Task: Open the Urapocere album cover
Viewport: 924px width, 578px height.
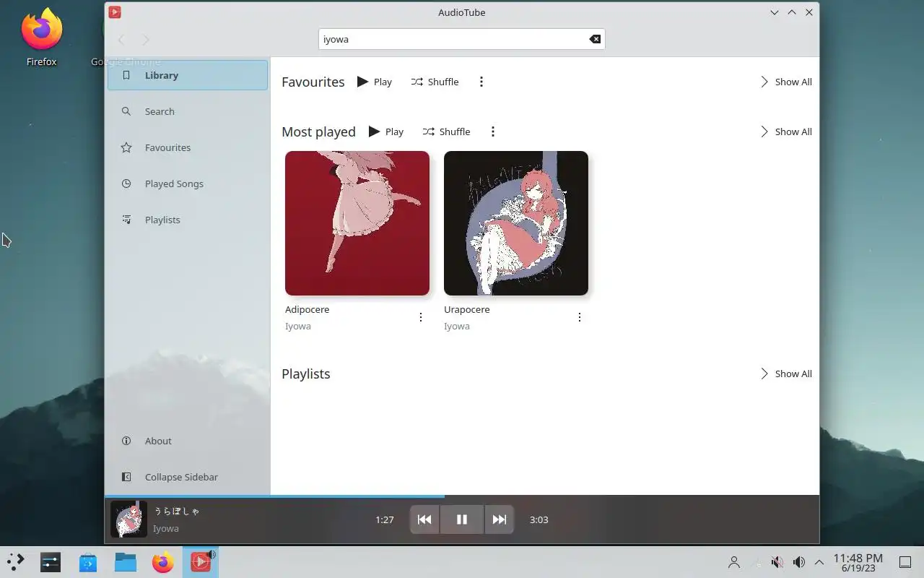Action: point(516,223)
